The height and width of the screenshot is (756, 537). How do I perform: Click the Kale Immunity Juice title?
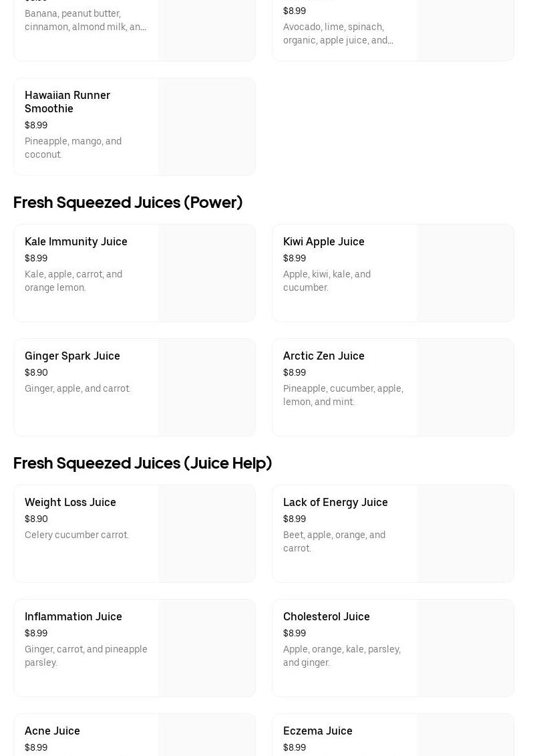(76, 241)
